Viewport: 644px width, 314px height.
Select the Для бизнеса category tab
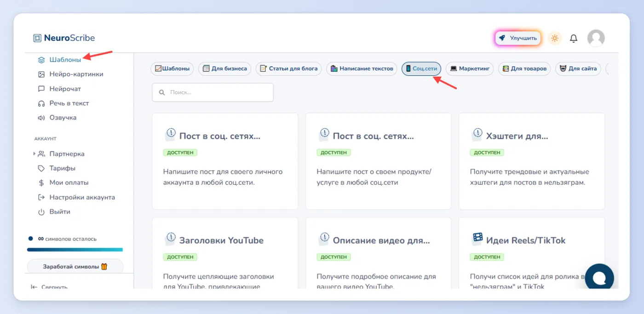pyautogui.click(x=224, y=69)
